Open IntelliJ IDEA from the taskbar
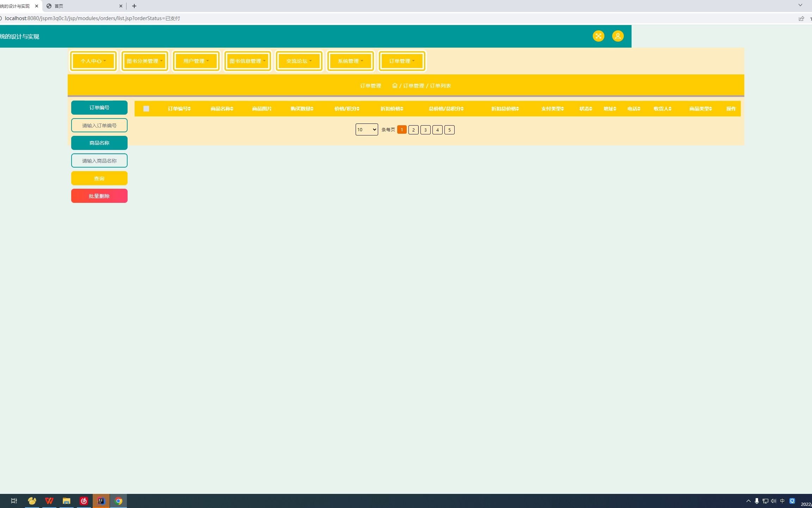812x508 pixels. coord(101,501)
